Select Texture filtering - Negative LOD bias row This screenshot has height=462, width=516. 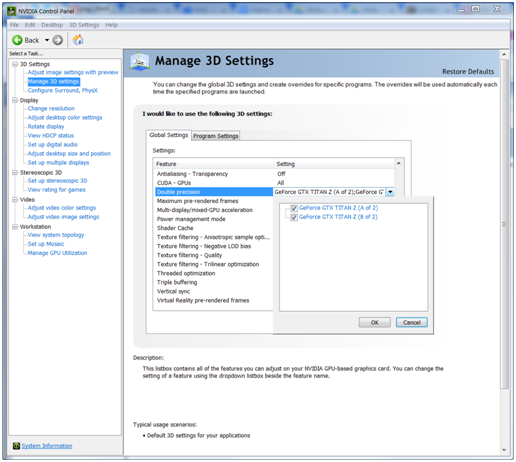pos(214,246)
